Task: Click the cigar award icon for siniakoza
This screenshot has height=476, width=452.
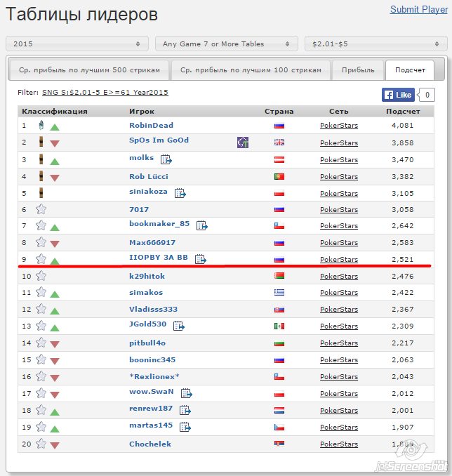Action: coord(41,193)
